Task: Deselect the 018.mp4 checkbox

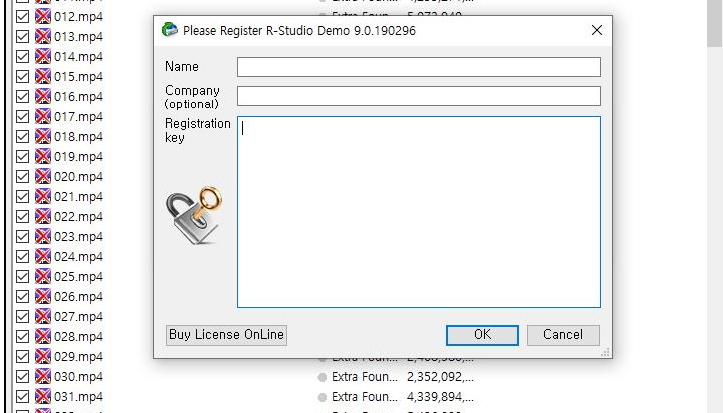Action: (22, 136)
